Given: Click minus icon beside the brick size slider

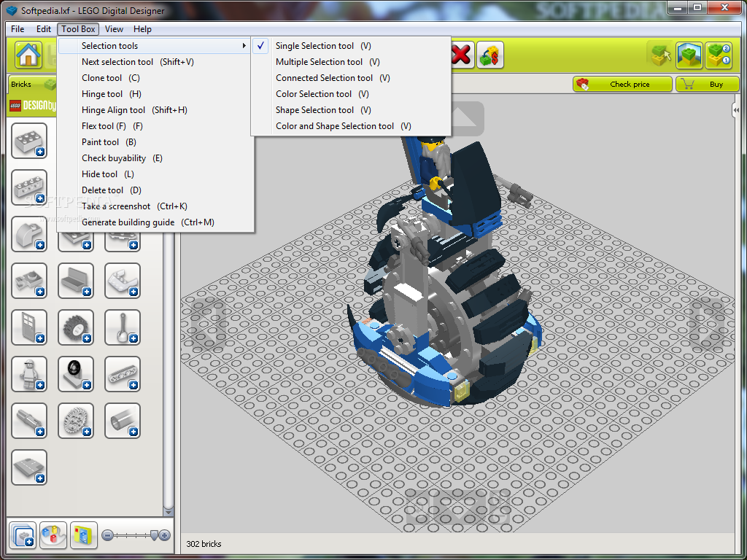Looking at the screenshot, I should (x=108, y=535).
